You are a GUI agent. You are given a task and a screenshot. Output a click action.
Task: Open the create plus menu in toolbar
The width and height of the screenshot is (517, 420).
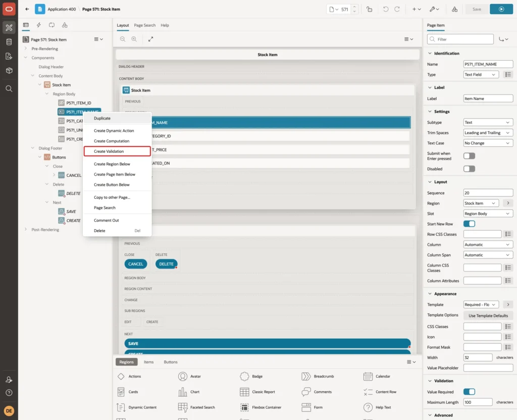point(416,9)
